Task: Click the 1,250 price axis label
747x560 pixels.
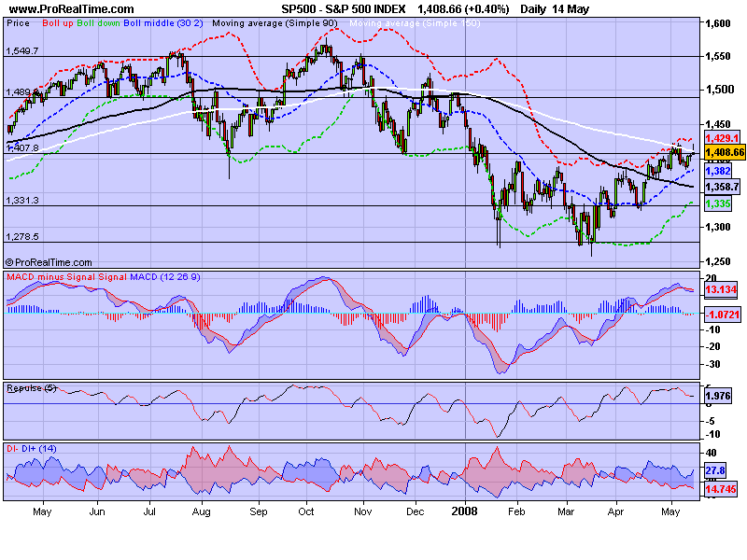Action: [718, 261]
